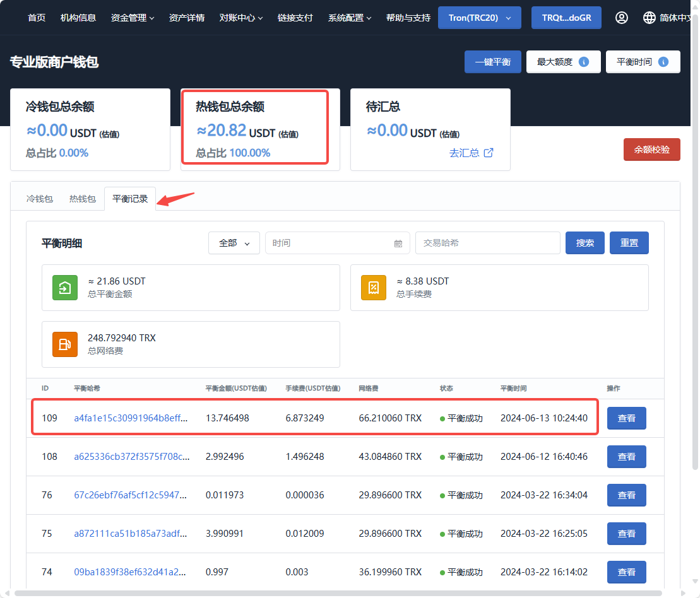
Task: Click the 一键平衡 button
Action: click(493, 62)
